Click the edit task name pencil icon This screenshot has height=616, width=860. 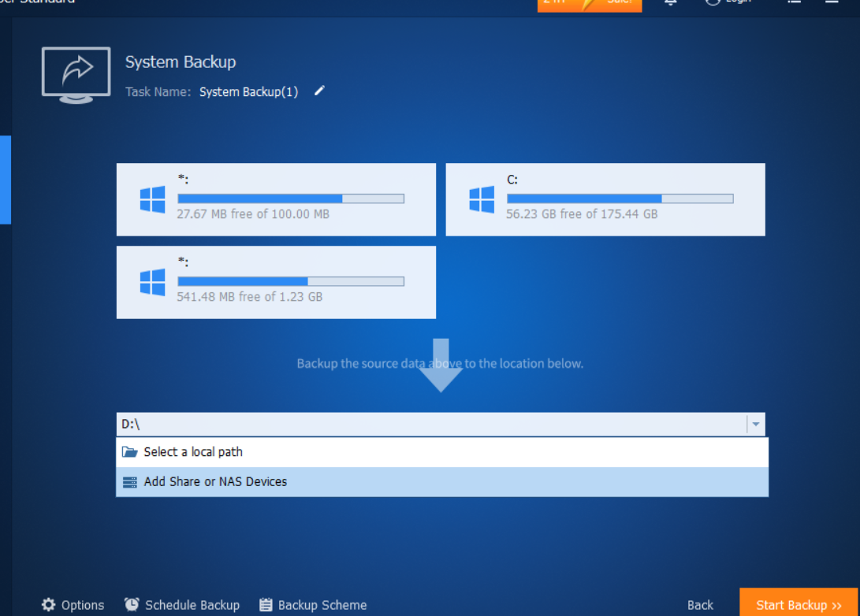pos(319,91)
